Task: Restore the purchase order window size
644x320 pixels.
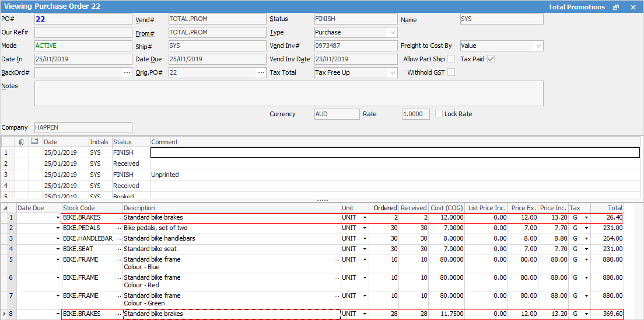Action: click(616, 7)
